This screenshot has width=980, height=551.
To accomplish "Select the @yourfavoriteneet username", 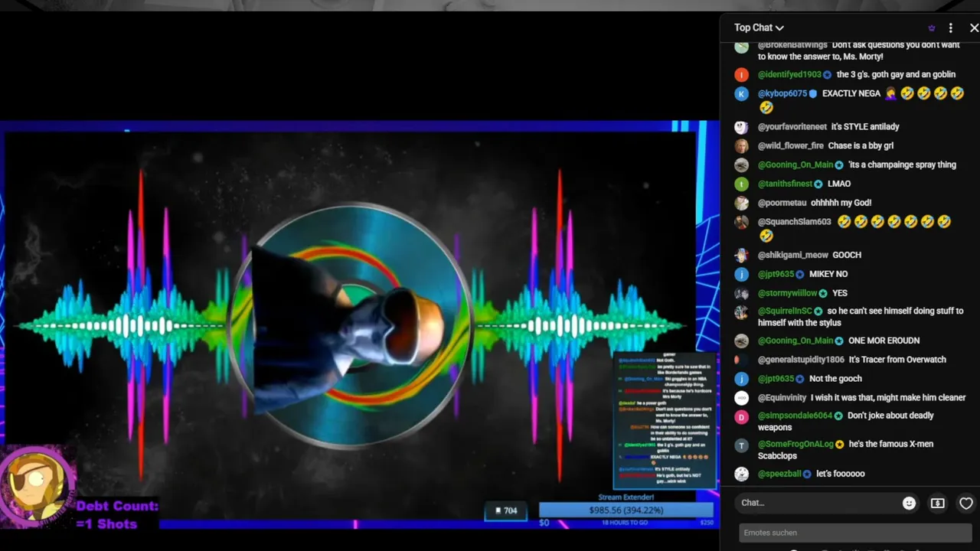I will 792,127.
